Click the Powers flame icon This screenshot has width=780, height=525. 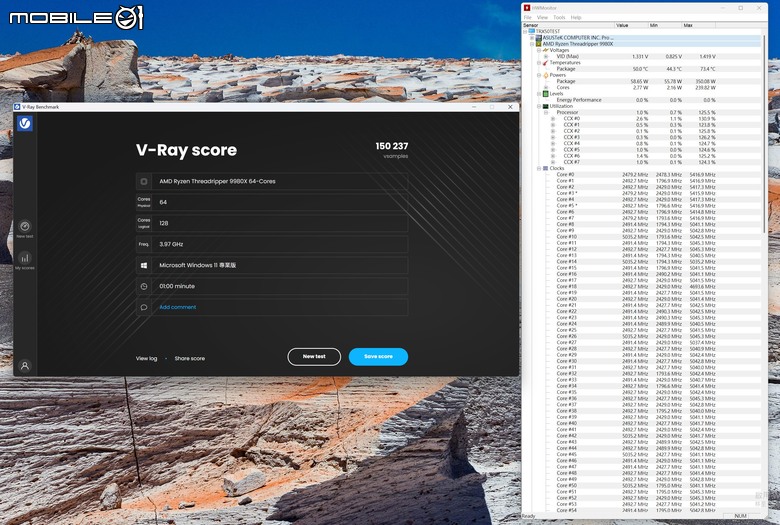(546, 75)
